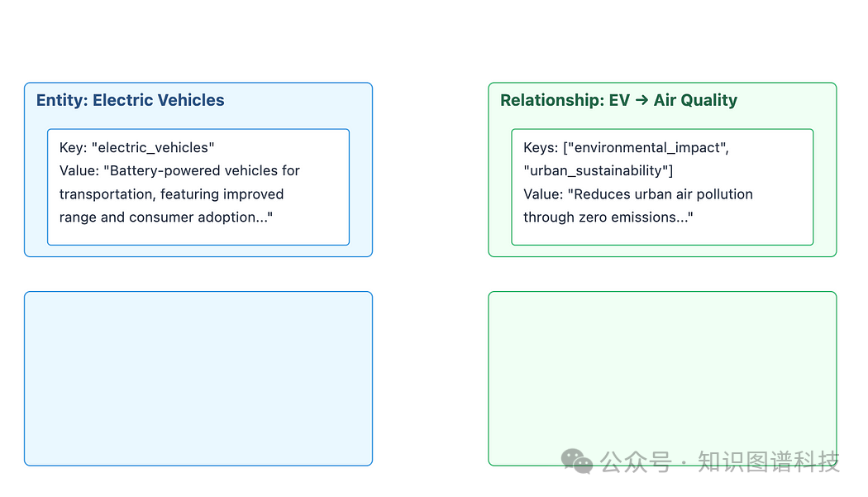Click the arrow symbol in the Relationship heading
The image size is (868, 497).
pos(641,101)
